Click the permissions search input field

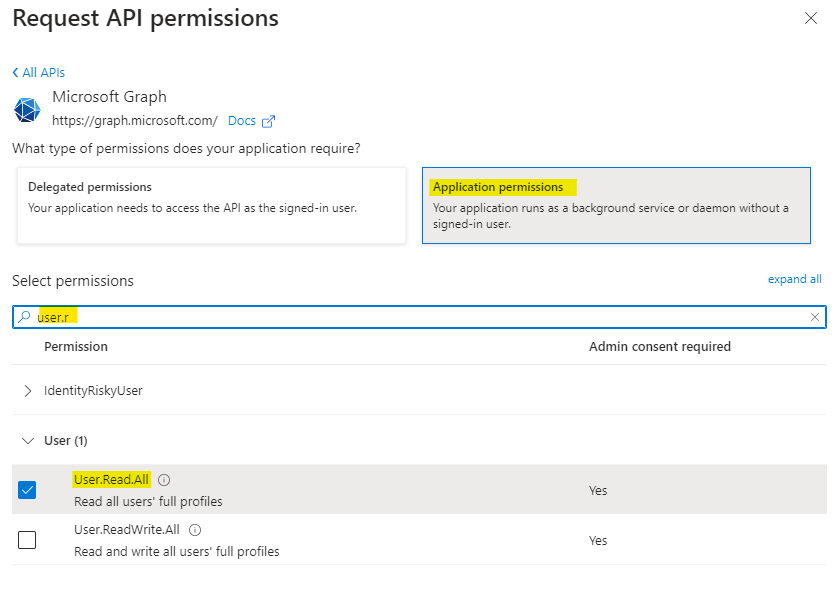(419, 317)
